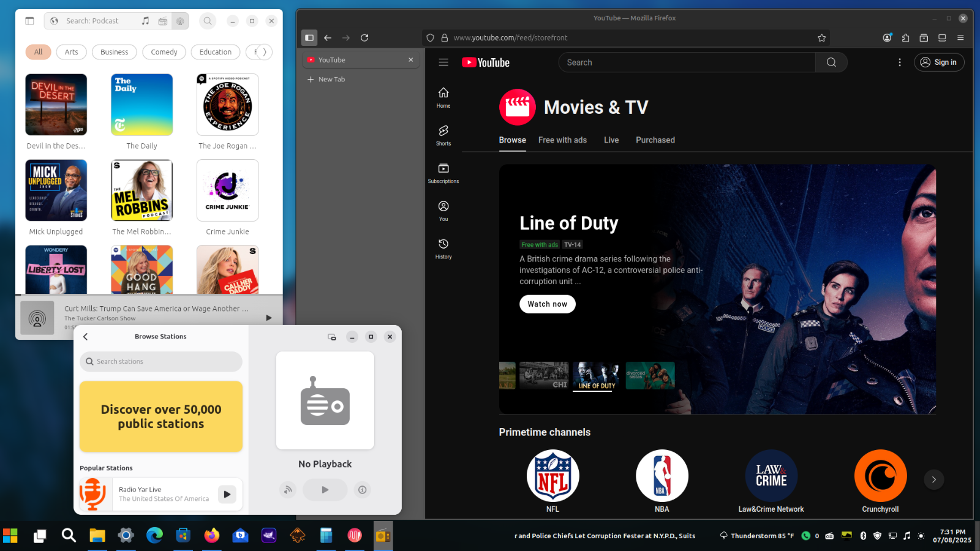This screenshot has width=980, height=551.
Task: Click Watch now for Line of Duty
Action: point(547,304)
